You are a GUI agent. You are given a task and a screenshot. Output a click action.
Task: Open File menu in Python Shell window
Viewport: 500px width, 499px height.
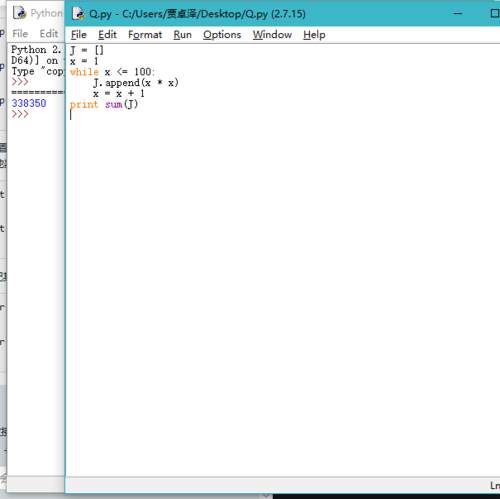point(20,34)
